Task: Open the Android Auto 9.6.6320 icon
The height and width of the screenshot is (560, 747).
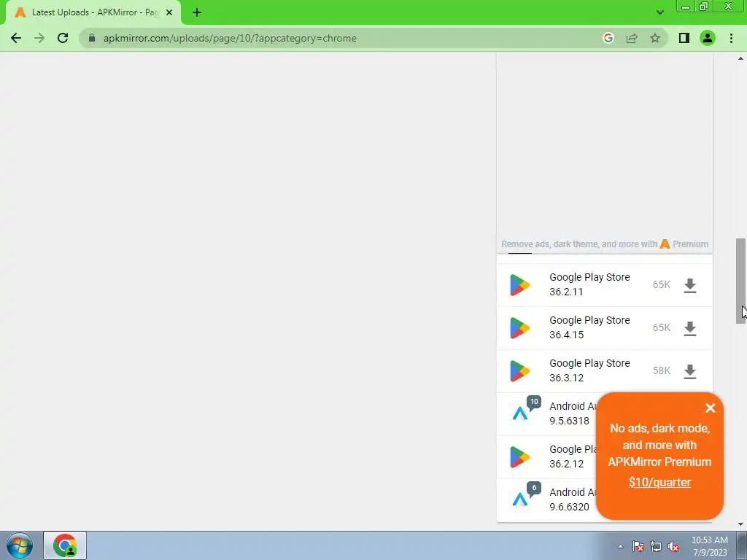Action: click(x=519, y=499)
